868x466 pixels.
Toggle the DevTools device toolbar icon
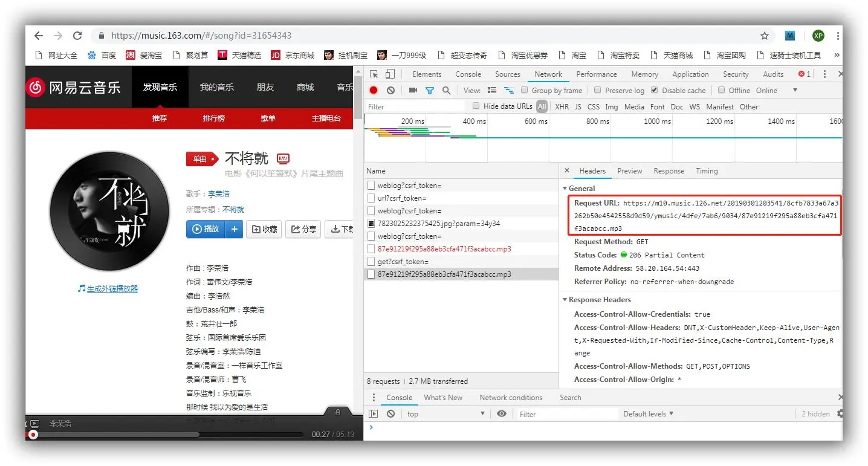(x=390, y=74)
